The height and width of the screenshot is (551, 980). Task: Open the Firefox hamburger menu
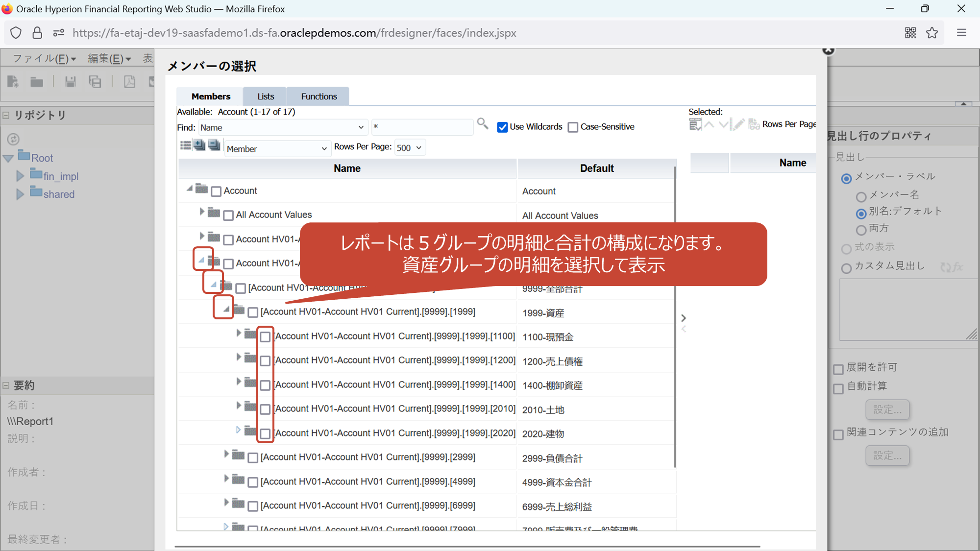point(961,33)
